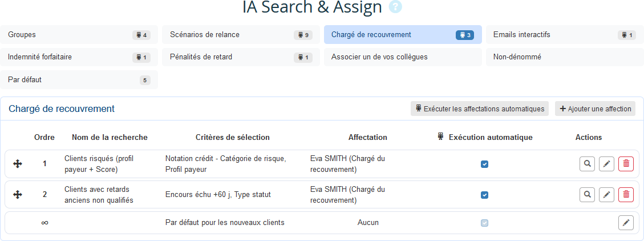Click the Chargé de recouvrement badge showing 3
The width and height of the screenshot is (644, 241).
(465, 35)
